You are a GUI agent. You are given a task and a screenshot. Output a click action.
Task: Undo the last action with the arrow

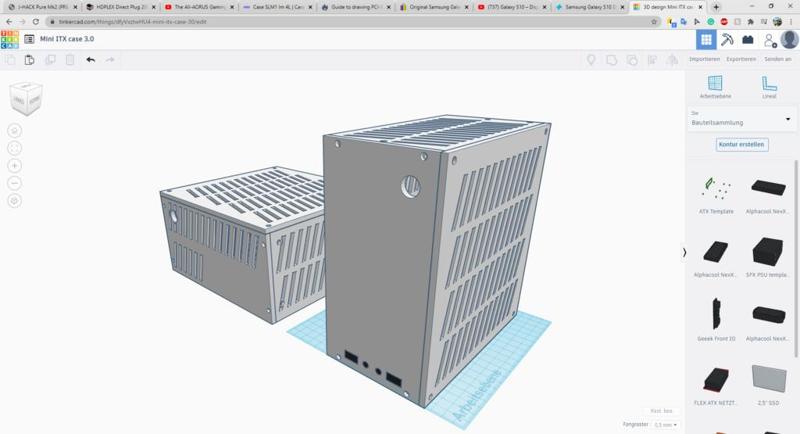[x=90, y=60]
